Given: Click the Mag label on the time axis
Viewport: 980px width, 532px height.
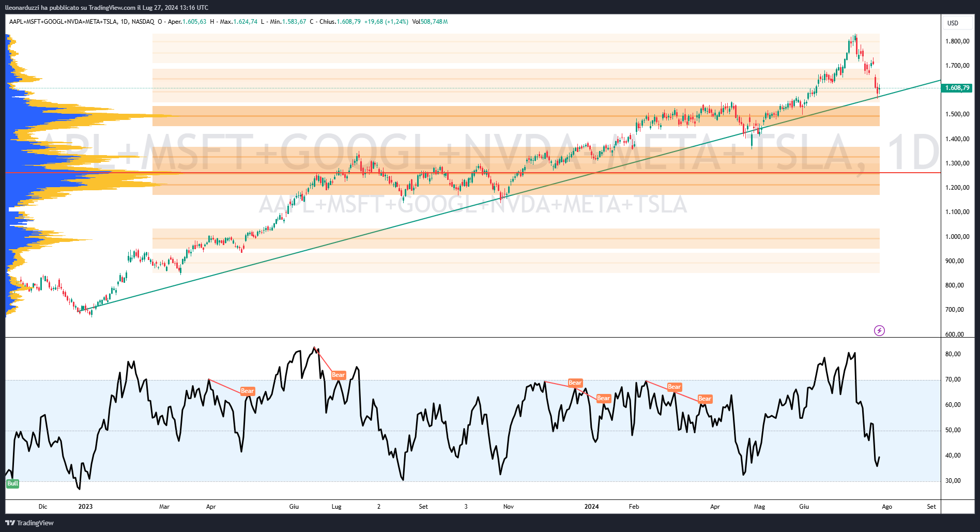Looking at the screenshot, I should tap(759, 507).
